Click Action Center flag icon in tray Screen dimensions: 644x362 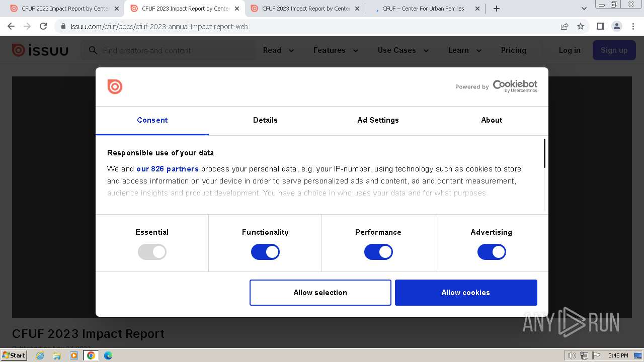point(596,355)
